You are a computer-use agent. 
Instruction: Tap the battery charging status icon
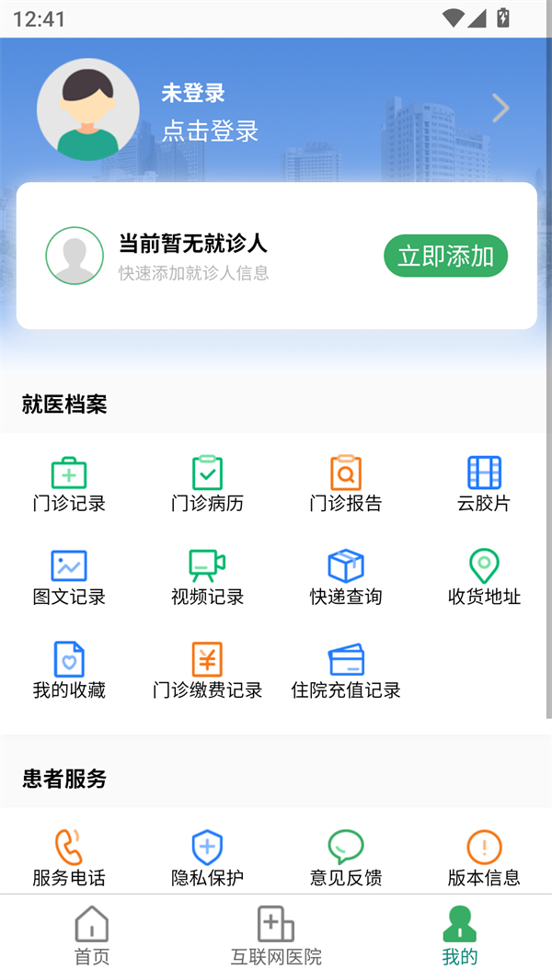click(503, 17)
